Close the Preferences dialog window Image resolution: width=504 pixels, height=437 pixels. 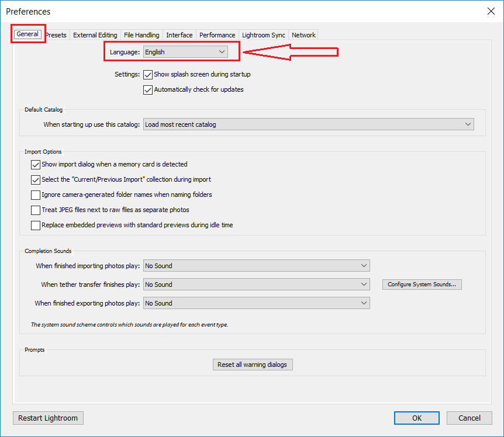tap(491, 11)
